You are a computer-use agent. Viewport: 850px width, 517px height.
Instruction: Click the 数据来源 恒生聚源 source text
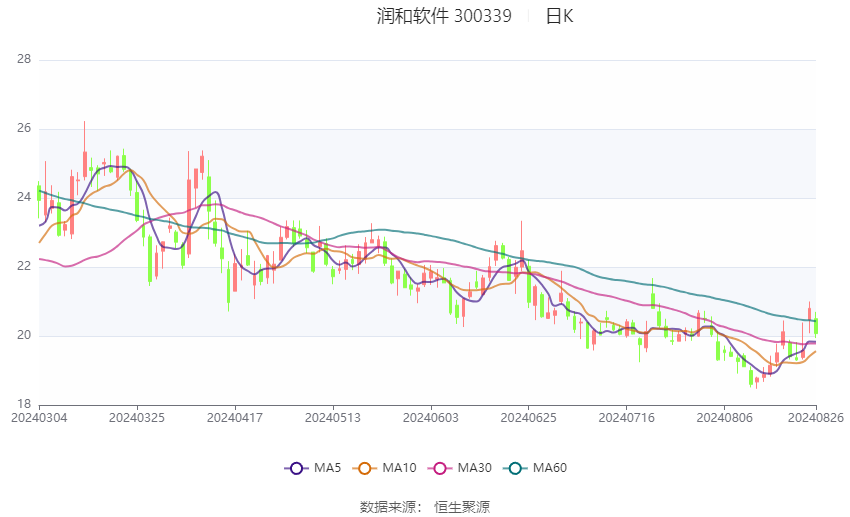[x=424, y=507]
